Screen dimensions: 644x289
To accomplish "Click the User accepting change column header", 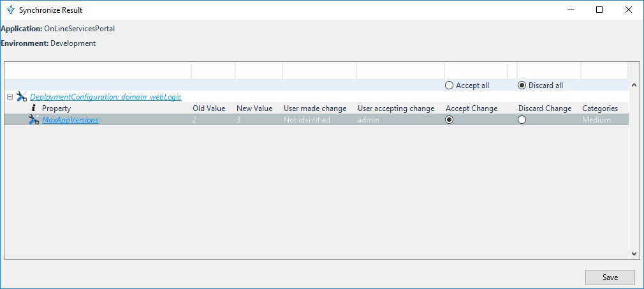I will (x=395, y=108).
